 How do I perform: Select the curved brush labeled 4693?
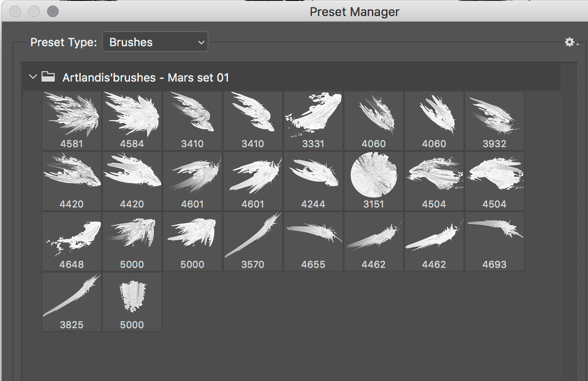(x=495, y=241)
